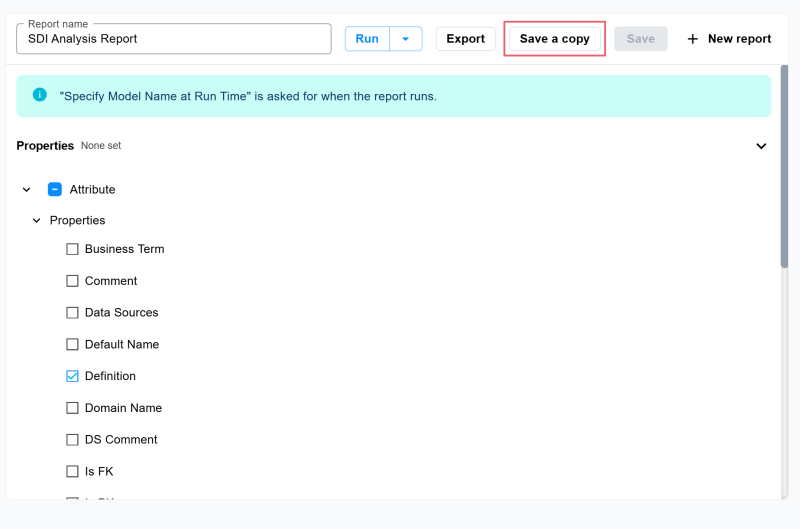The image size is (800, 529).
Task: Click the 'None set' status text
Action: (101, 146)
